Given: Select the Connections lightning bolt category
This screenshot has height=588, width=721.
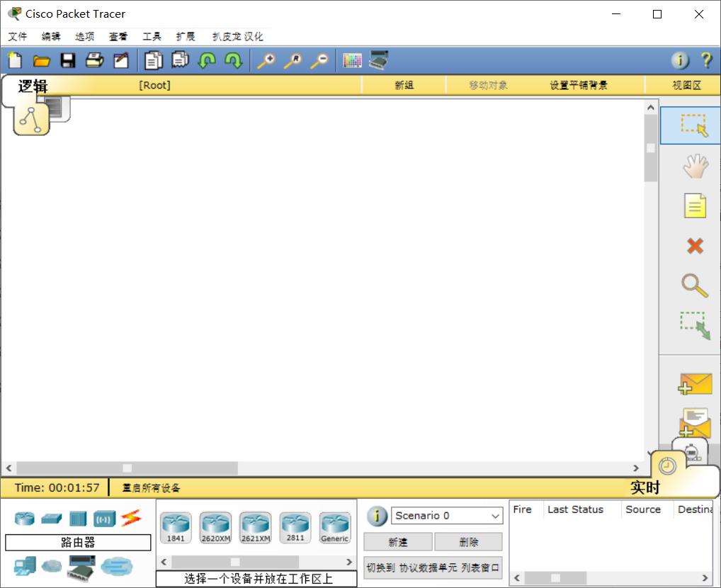Looking at the screenshot, I should (130, 519).
